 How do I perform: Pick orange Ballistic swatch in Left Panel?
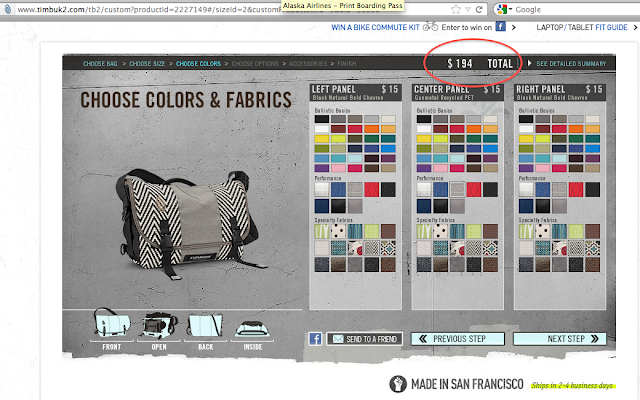coord(371,129)
